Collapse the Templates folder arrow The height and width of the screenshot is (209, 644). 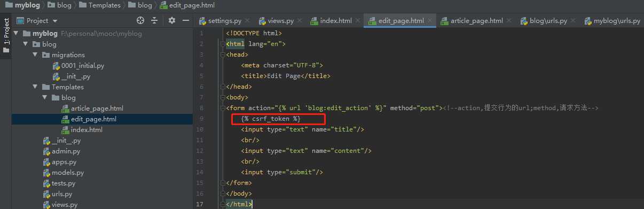coord(35,87)
